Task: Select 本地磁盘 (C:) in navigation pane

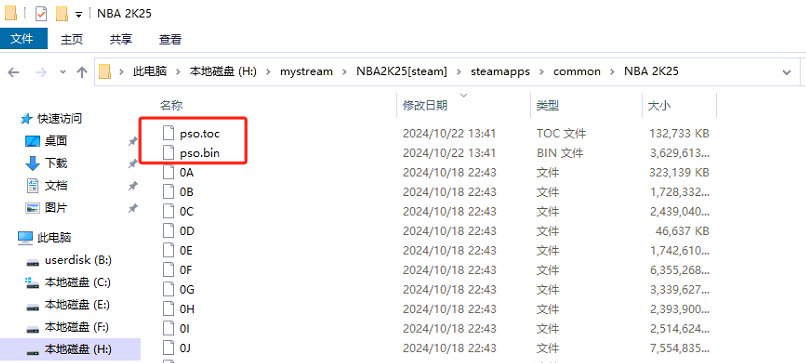Action: pyautogui.click(x=77, y=282)
